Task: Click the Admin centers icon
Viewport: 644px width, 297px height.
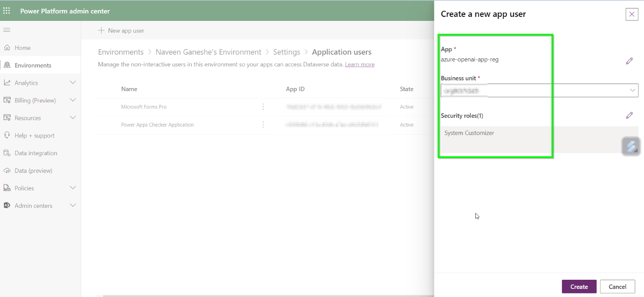Action: [7, 205]
